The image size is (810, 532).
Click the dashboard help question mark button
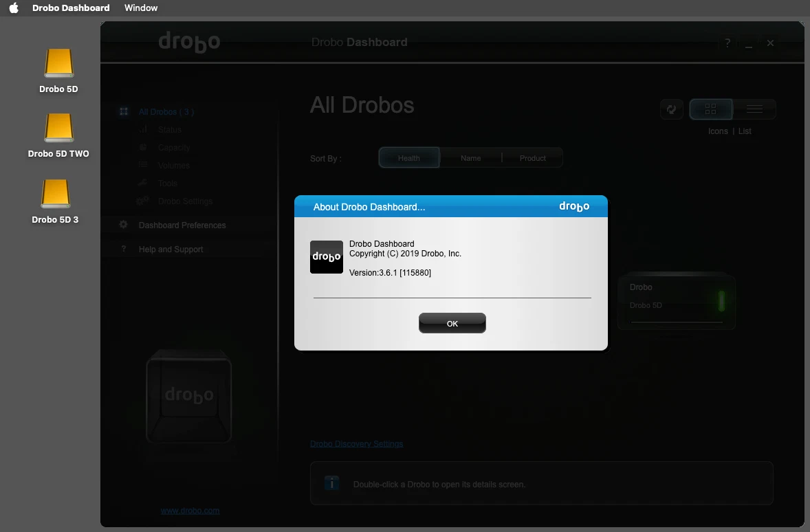(x=727, y=43)
